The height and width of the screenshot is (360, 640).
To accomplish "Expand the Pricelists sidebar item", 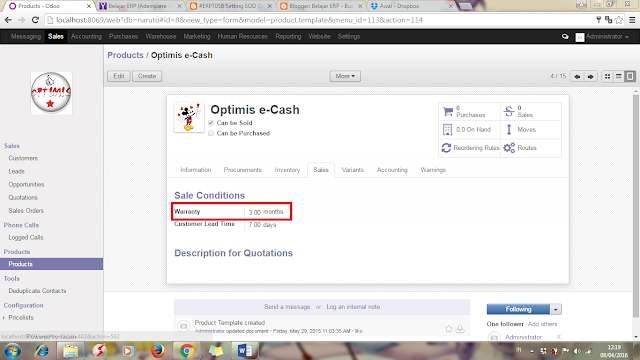I will (x=20, y=318).
